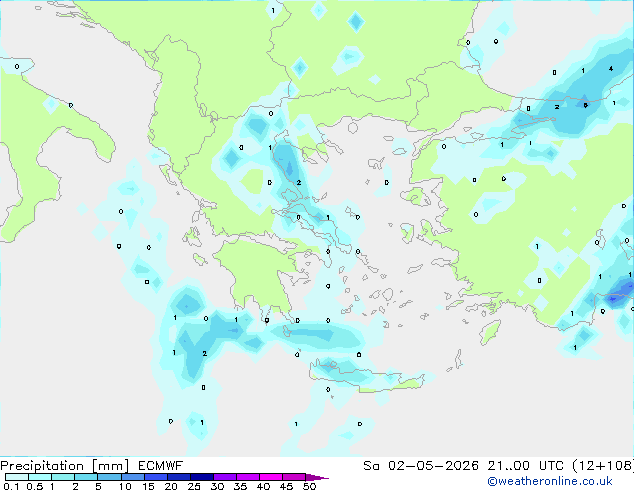
Task: Select the 20–25 mm legend color swatch
Action: click(x=179, y=477)
